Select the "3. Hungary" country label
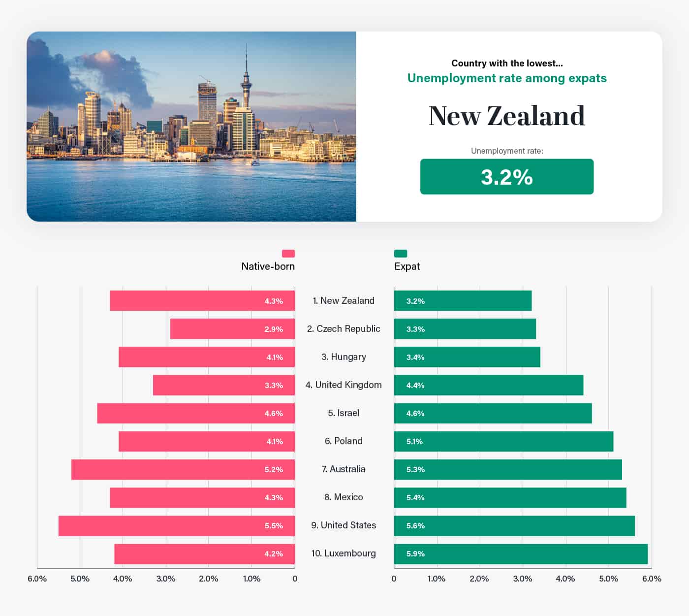Image resolution: width=689 pixels, height=616 pixels. click(x=344, y=357)
